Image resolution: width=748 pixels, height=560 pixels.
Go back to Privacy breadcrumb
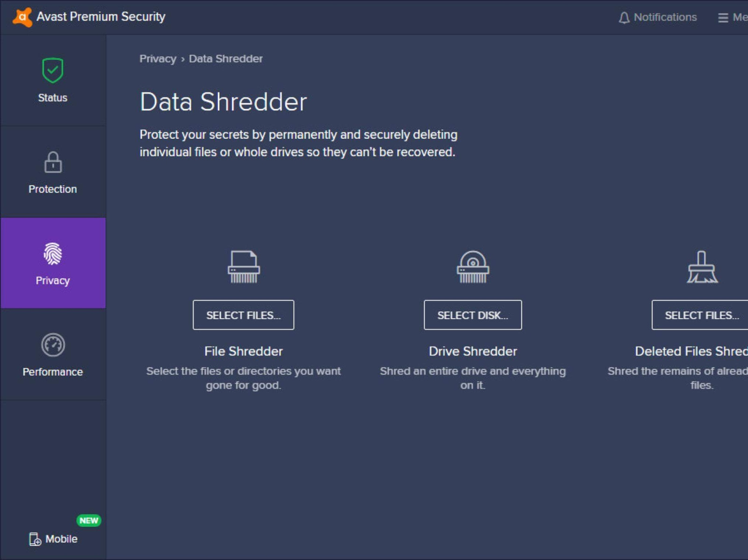(x=158, y=59)
